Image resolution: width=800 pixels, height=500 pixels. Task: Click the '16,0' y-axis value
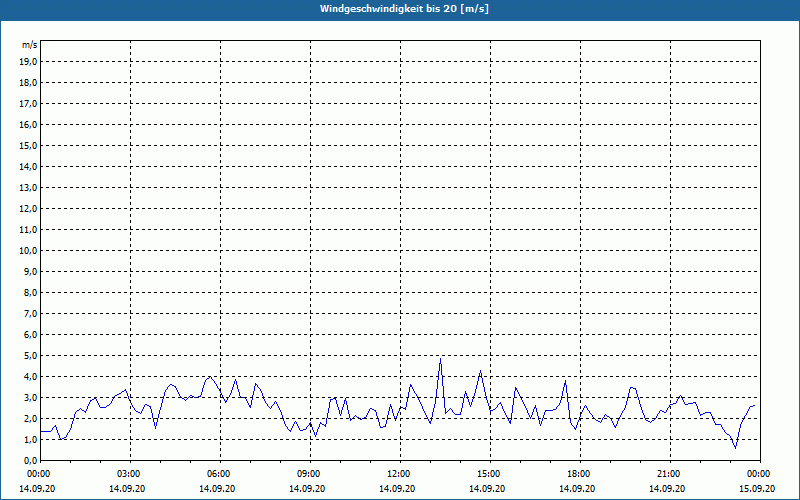(28, 124)
